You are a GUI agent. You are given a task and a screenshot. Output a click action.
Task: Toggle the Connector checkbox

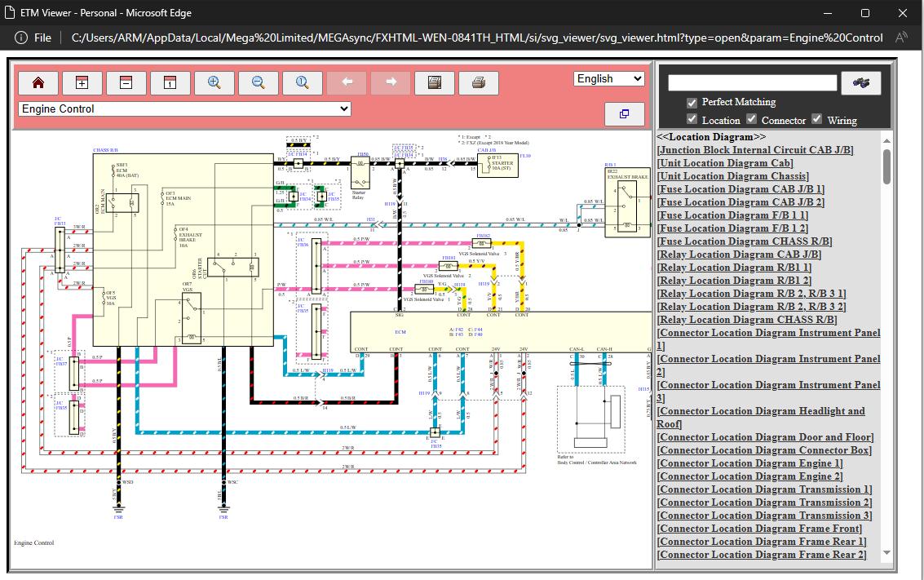(x=751, y=120)
